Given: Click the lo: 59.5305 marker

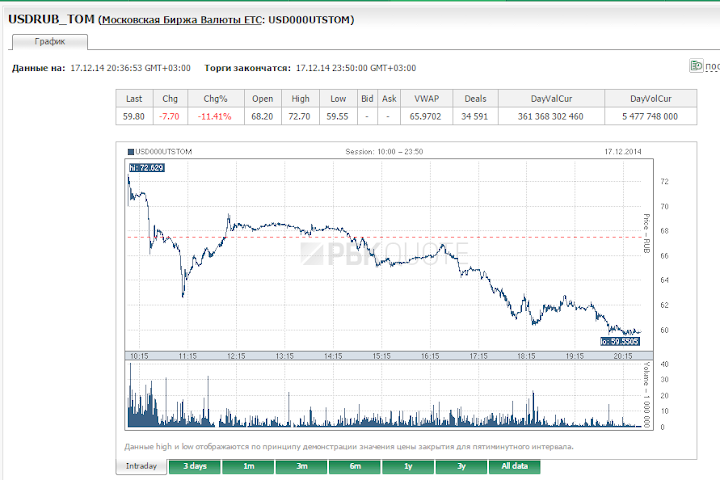Looking at the screenshot, I should click(620, 341).
